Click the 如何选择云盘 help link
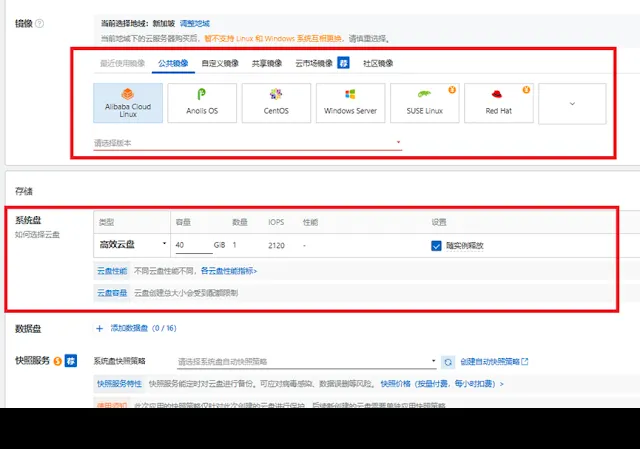This screenshot has height=449, width=640. pyautogui.click(x=38, y=235)
